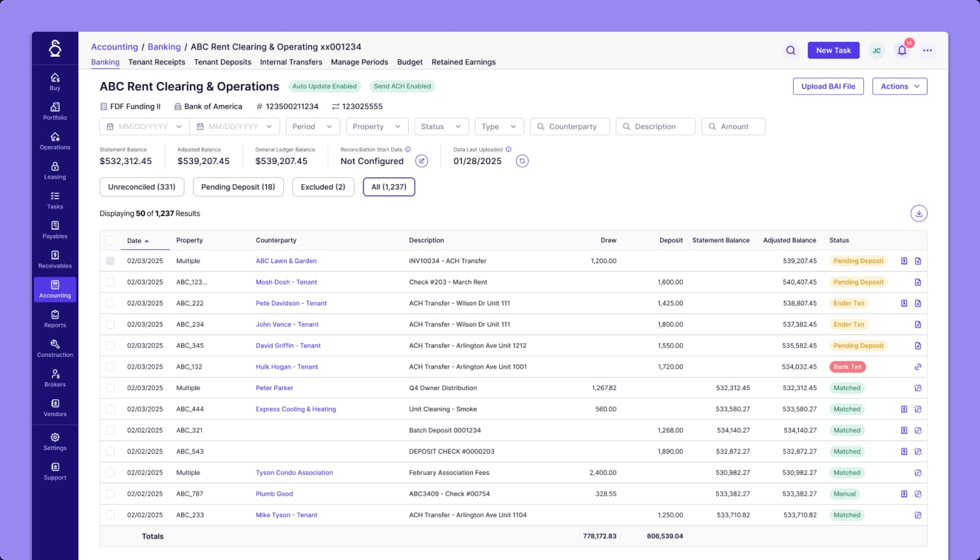
Task: Check the select-all checkbox in the table header
Action: click(x=109, y=240)
